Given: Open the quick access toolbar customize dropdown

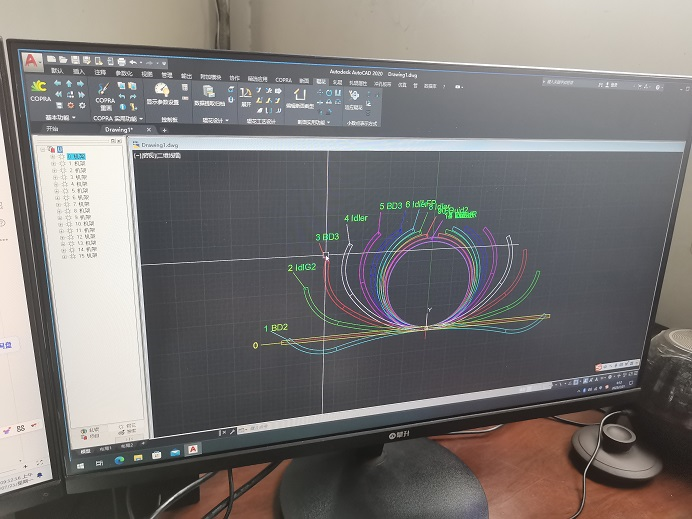Looking at the screenshot, I should click(x=164, y=64).
